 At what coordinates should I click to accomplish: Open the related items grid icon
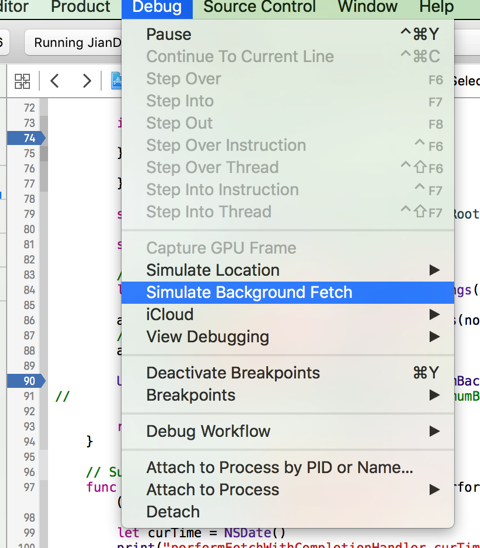(x=22, y=81)
